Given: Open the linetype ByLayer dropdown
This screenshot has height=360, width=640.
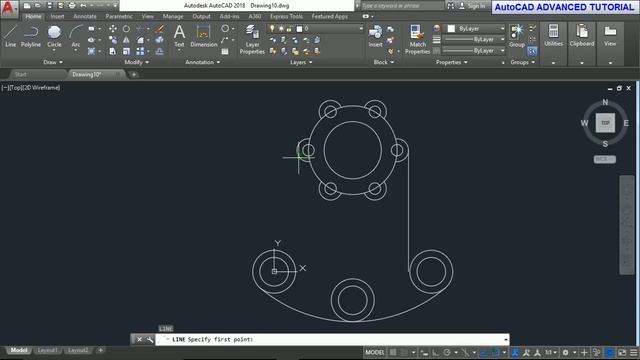Looking at the screenshot, I should pyautogui.click(x=474, y=51).
